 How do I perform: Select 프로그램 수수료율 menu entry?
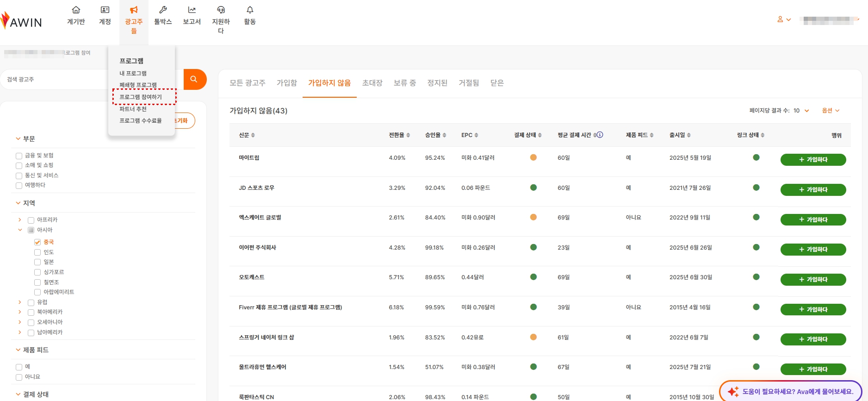[x=141, y=120]
